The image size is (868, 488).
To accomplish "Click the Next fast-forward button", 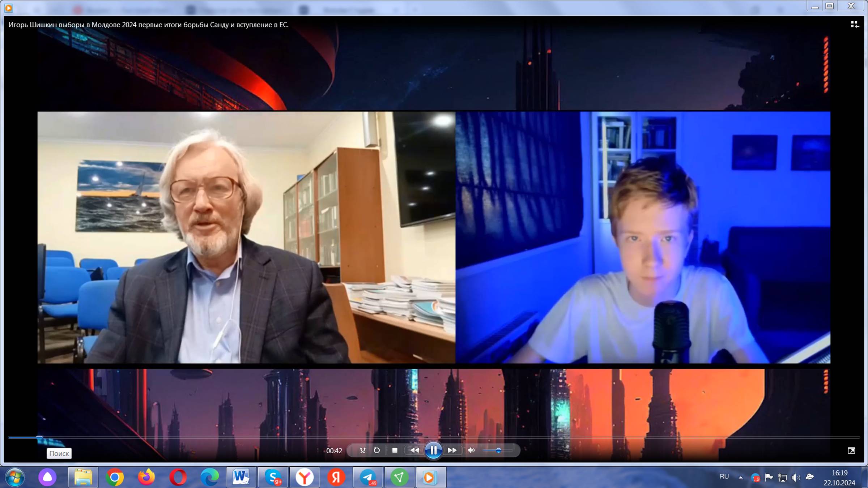I will pyautogui.click(x=452, y=450).
